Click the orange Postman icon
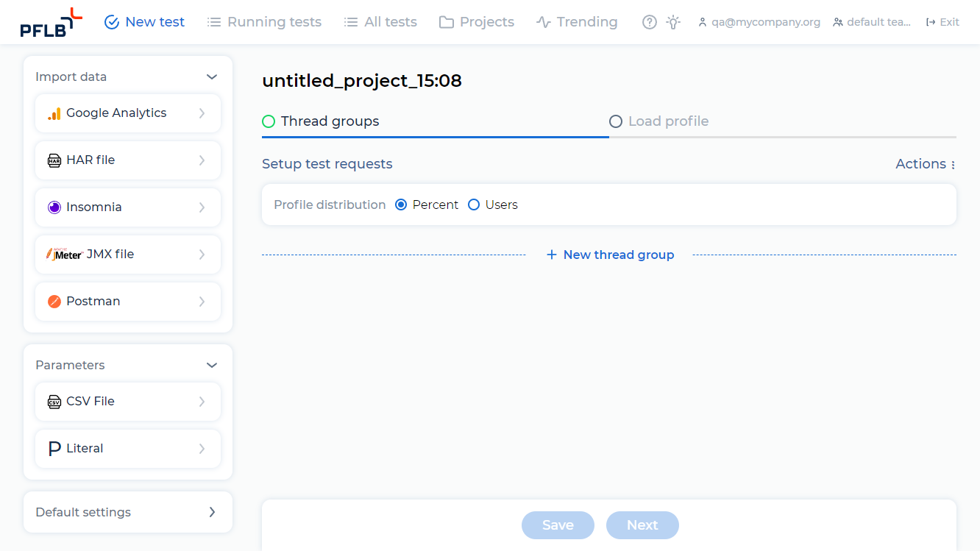The height and width of the screenshot is (551, 980). click(x=54, y=302)
